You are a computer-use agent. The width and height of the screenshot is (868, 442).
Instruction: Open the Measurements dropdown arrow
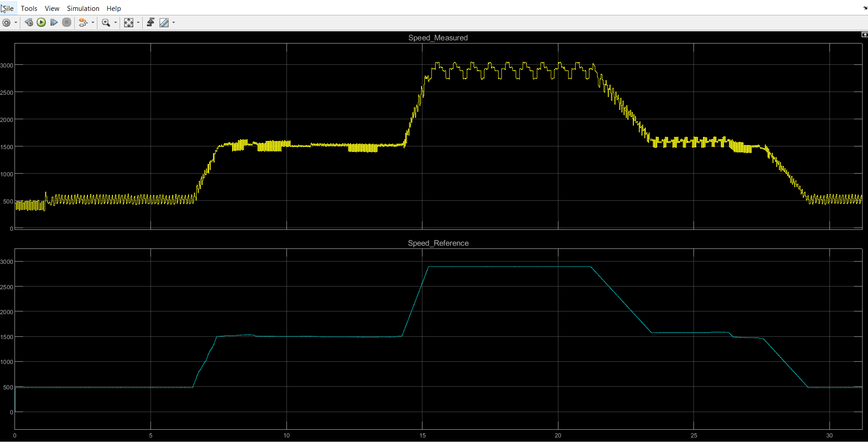(x=173, y=22)
